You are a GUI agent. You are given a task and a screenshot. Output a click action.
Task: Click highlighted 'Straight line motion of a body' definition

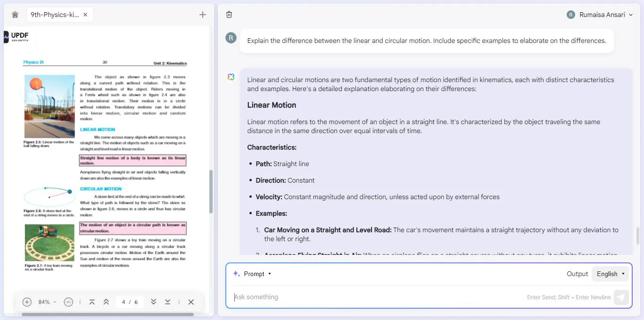pos(133,160)
